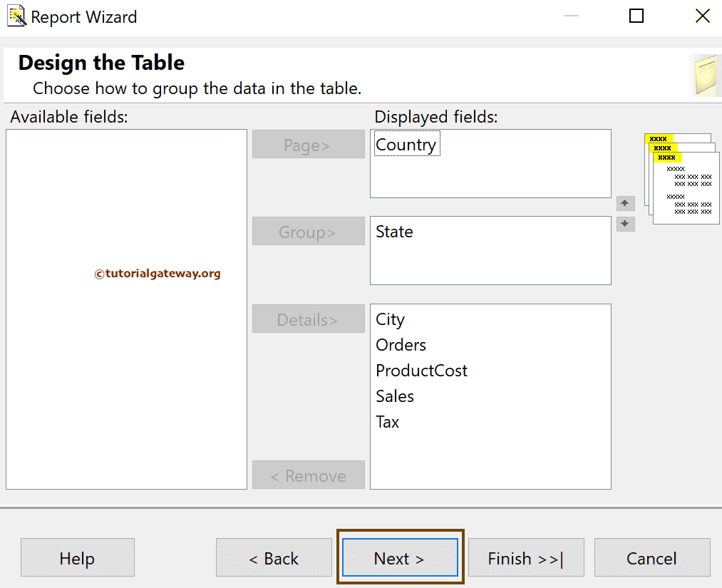This screenshot has width=722, height=588.
Task: Click the Group> transfer button
Action: point(308,231)
